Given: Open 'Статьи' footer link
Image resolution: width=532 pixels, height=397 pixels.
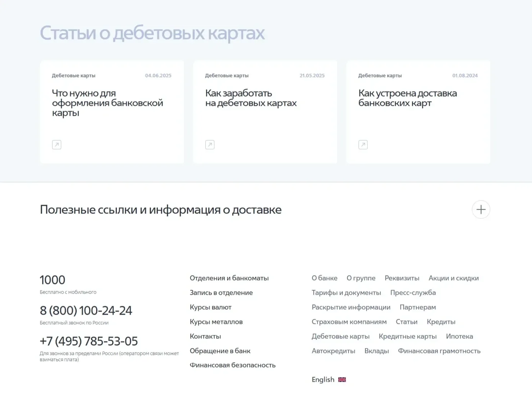Looking at the screenshot, I should pos(406,322).
